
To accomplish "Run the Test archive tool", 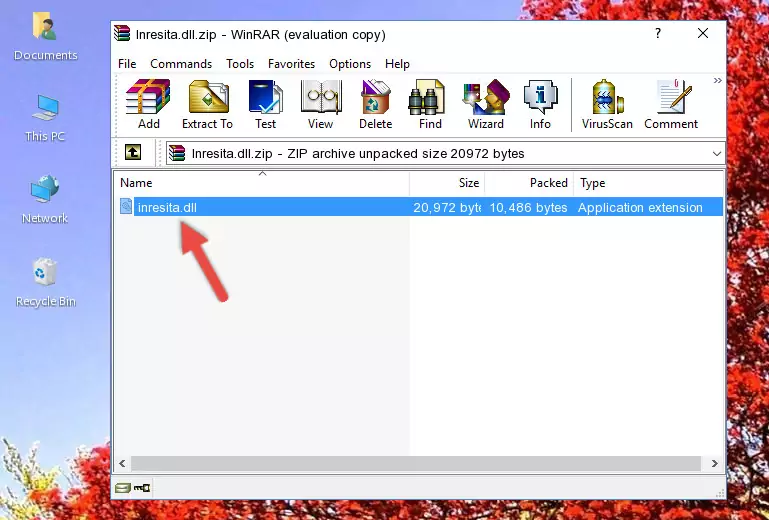I will click(265, 104).
